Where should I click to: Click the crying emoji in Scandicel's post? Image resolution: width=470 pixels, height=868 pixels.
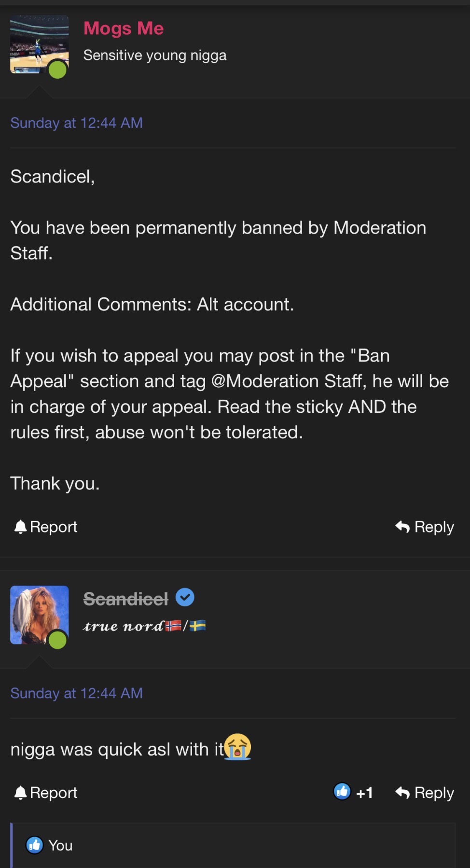(x=238, y=747)
